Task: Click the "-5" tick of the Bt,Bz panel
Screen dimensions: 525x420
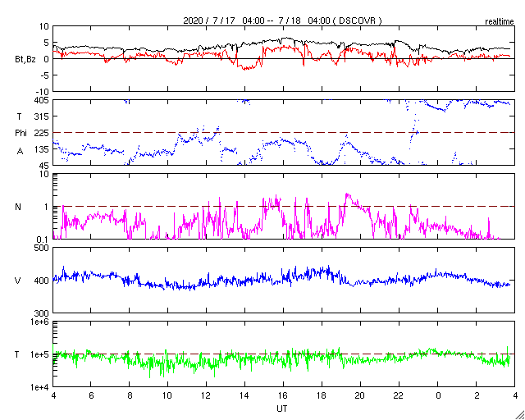Action: (43, 75)
